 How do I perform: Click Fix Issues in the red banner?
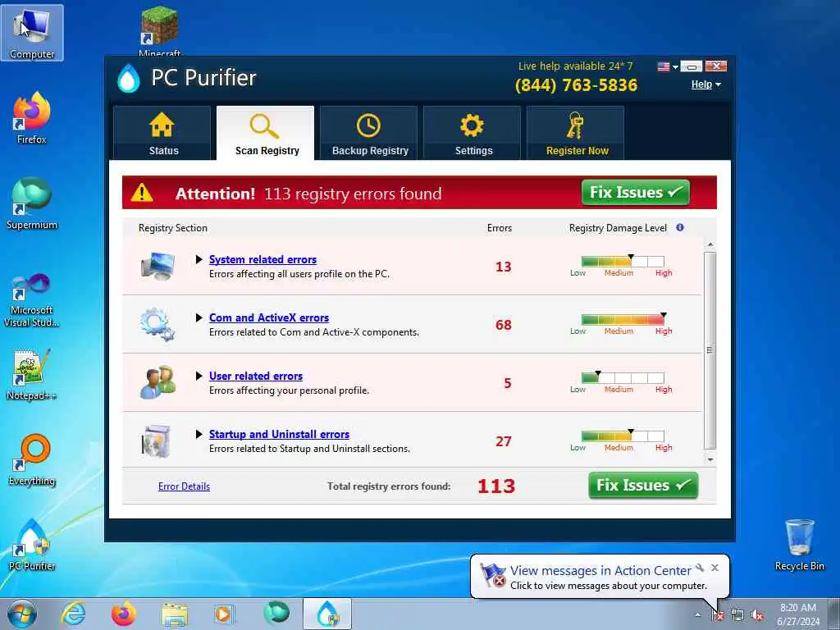(636, 192)
